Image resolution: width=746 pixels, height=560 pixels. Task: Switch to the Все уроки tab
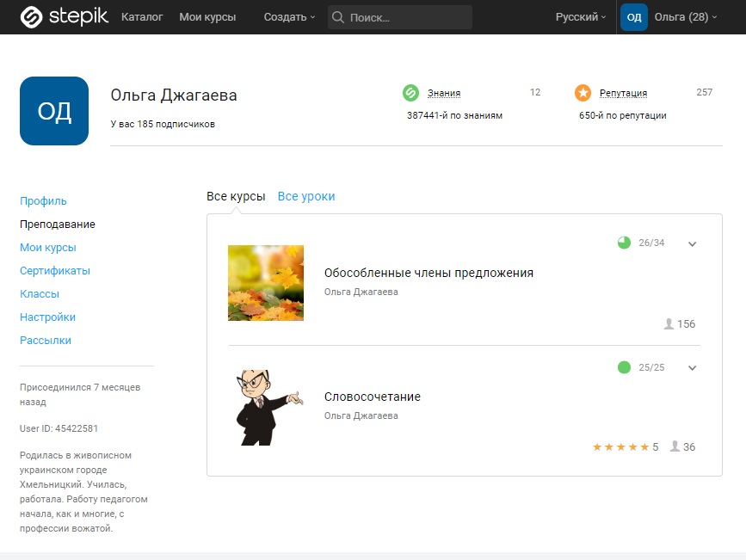[306, 196]
